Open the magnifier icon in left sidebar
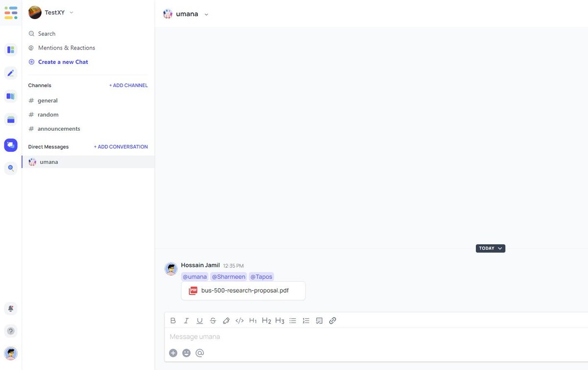588x370 pixels. tap(11, 168)
